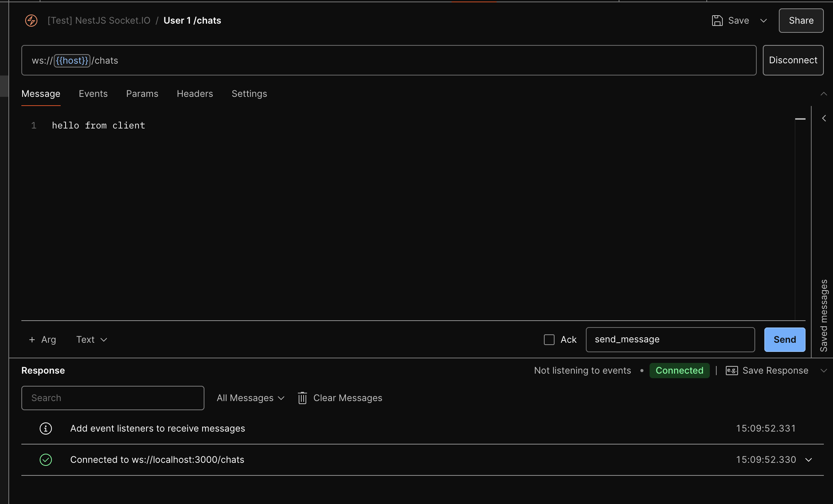Image resolution: width=833 pixels, height=504 pixels.
Task: Click the info icon beside the event listeners hint
Action: [46, 429]
